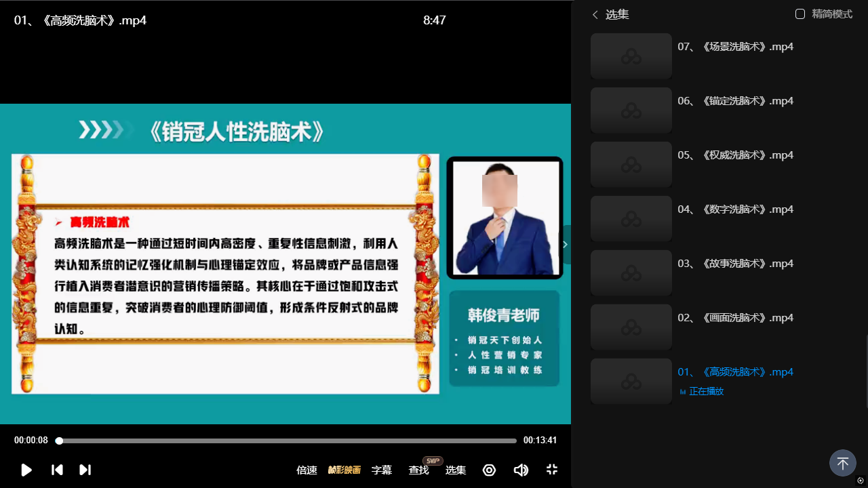Skip to the next video
The height and width of the screenshot is (488, 868).
pos(85,470)
